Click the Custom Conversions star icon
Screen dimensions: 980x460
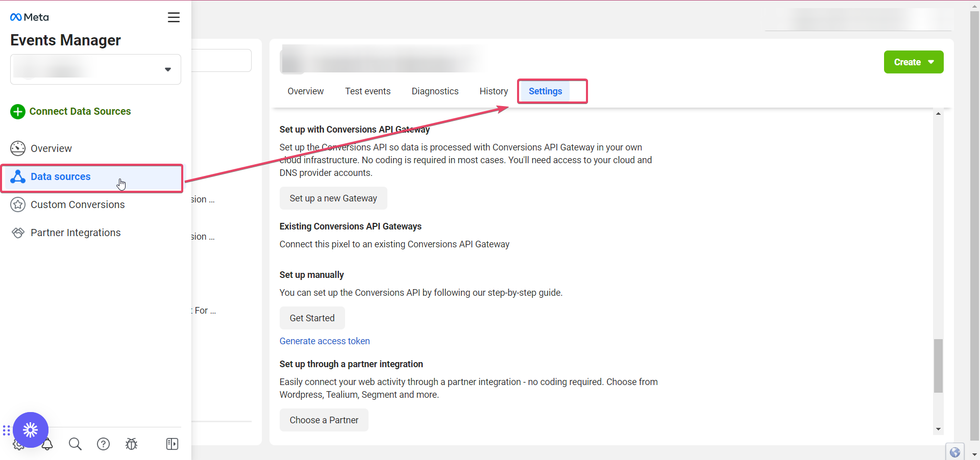(18, 205)
